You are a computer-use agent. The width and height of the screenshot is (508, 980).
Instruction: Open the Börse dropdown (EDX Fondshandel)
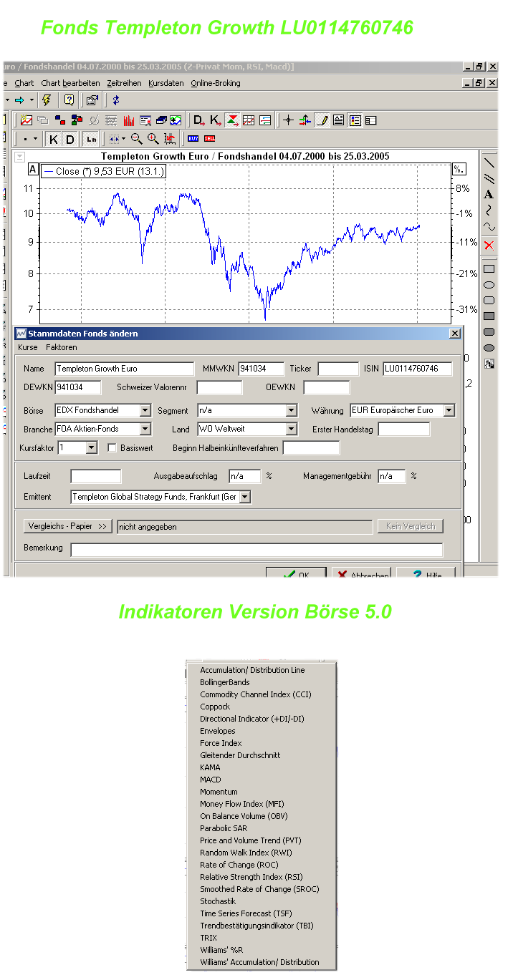(x=145, y=410)
